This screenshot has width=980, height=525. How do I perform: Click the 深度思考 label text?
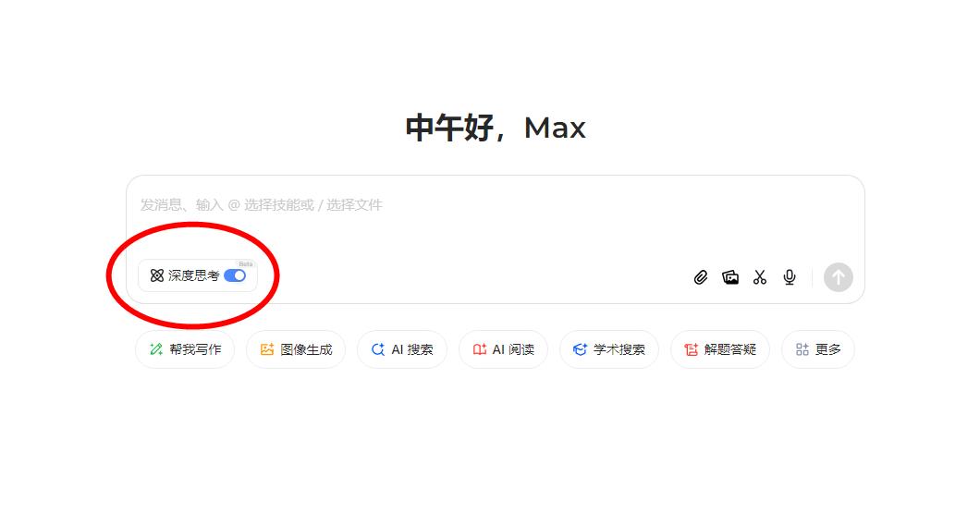pyautogui.click(x=194, y=275)
